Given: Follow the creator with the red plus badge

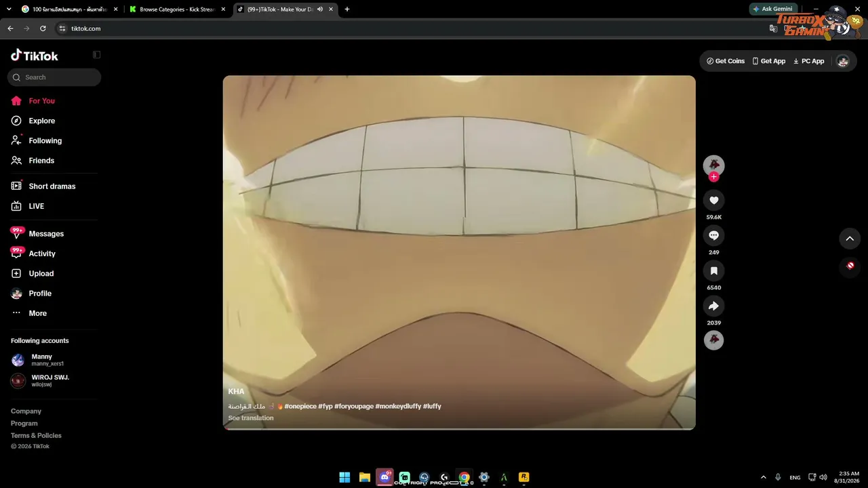Looking at the screenshot, I should pyautogui.click(x=713, y=177).
